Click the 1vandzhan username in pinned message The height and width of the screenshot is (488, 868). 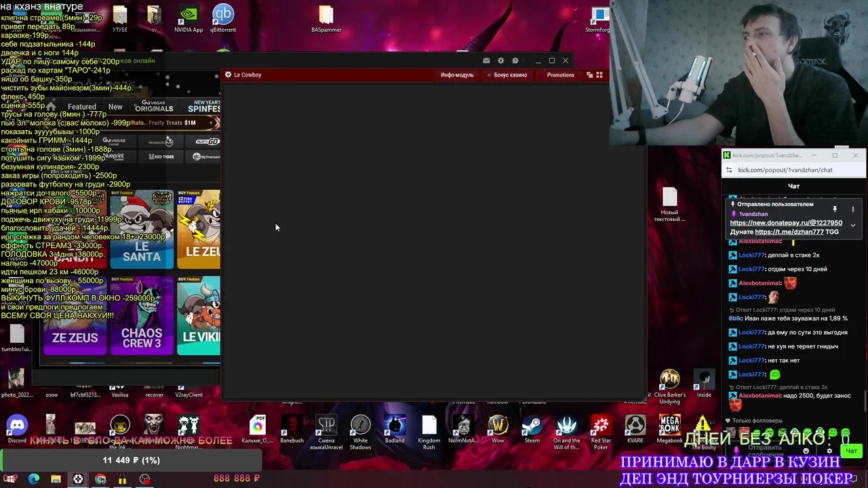[753, 214]
